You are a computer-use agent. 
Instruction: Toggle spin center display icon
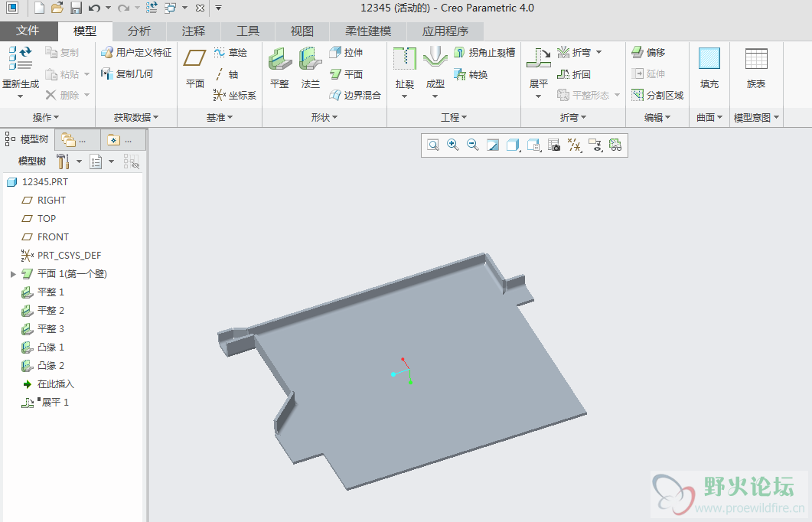coord(615,145)
